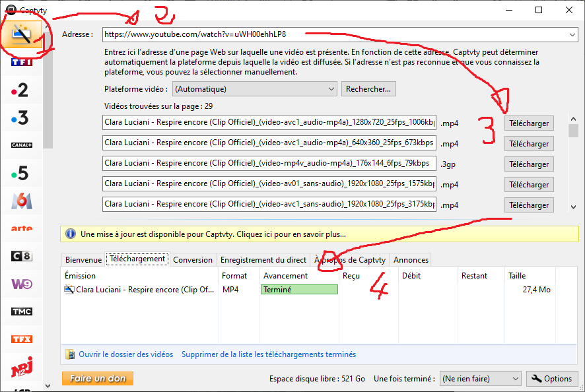Click the videos folder icon
Screen dimensions: 585x392
coord(70,354)
